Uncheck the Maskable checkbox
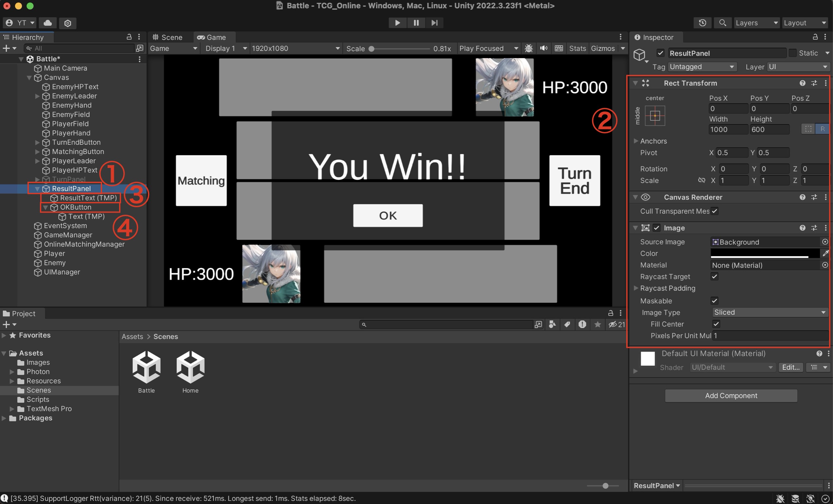Viewport: 833px width, 504px height. (x=714, y=301)
